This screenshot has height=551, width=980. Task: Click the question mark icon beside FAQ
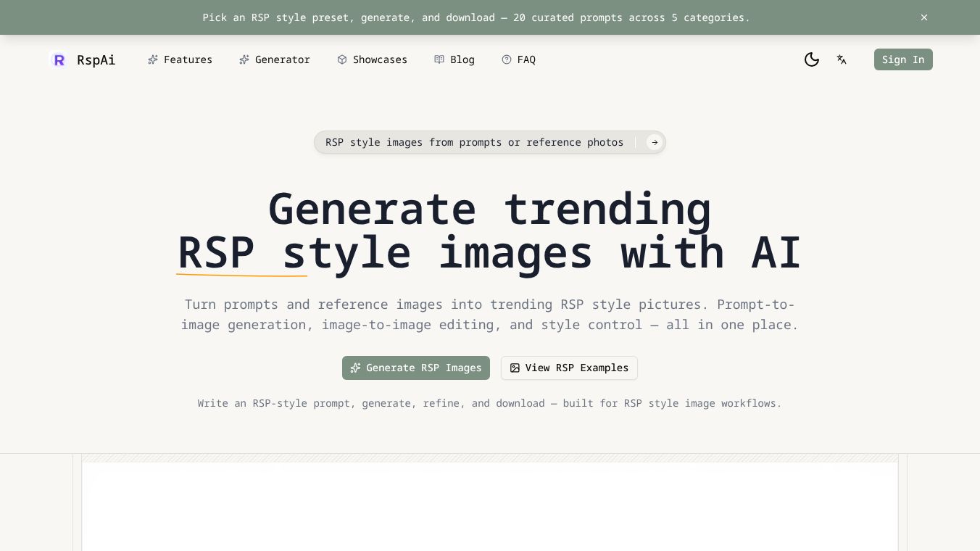click(x=507, y=59)
